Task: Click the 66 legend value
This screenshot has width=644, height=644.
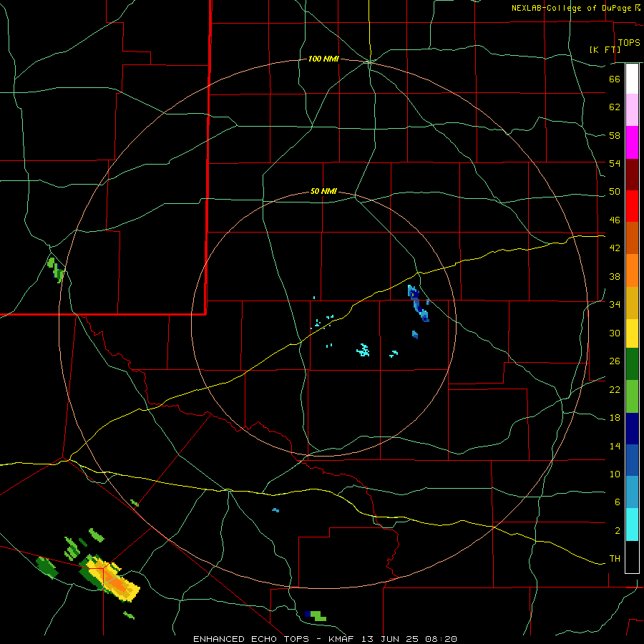Action: click(x=615, y=79)
